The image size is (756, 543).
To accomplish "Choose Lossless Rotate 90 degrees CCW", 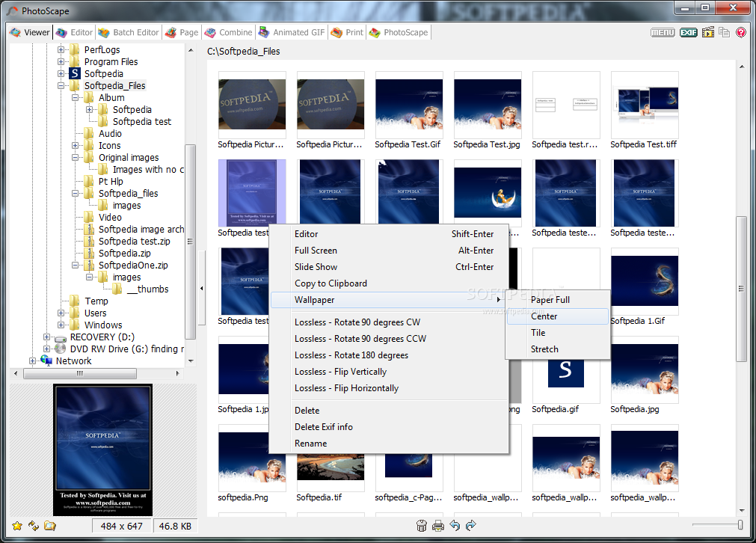I will pyautogui.click(x=390, y=339).
